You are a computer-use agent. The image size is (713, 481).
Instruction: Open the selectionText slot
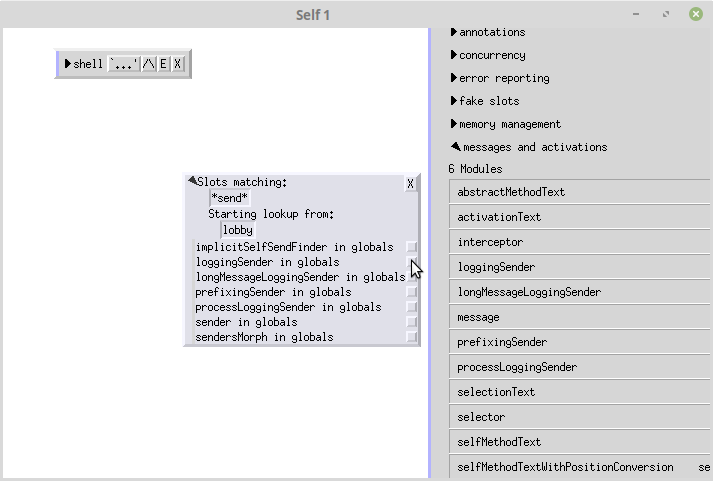[579, 392]
